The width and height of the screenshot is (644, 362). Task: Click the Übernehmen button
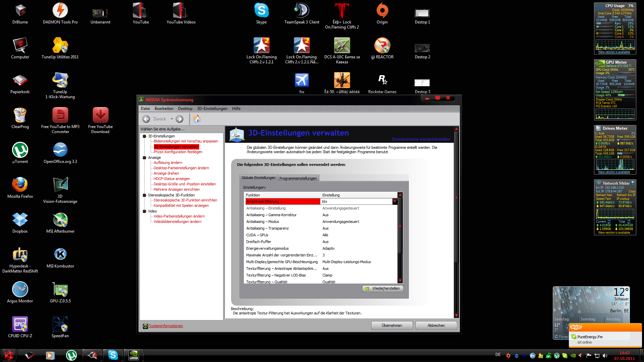coord(392,325)
